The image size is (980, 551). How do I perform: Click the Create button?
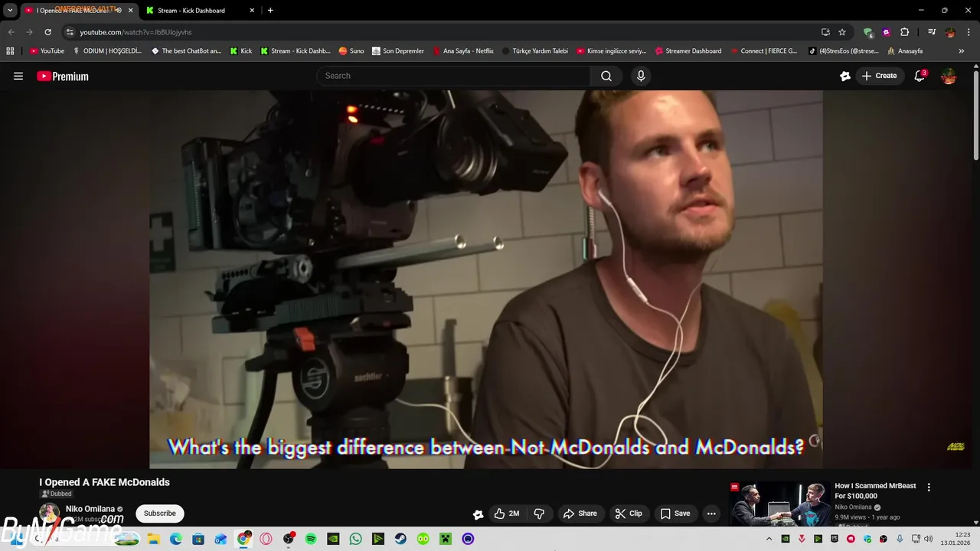[x=879, y=76]
